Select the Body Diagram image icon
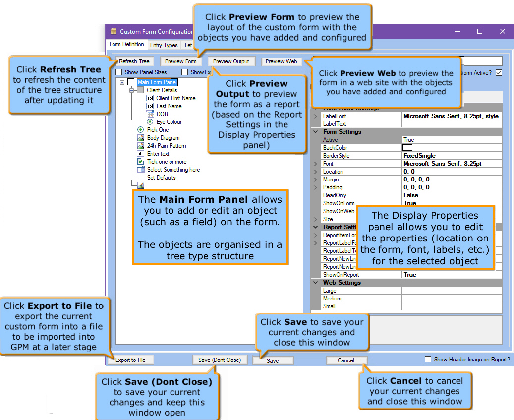The height and width of the screenshot is (420, 514). tap(141, 138)
